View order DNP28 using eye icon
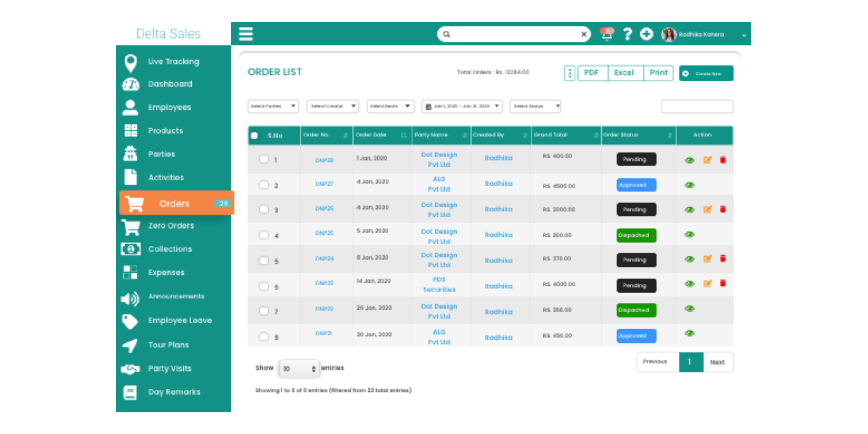This screenshot has width=868, height=434. (689, 160)
